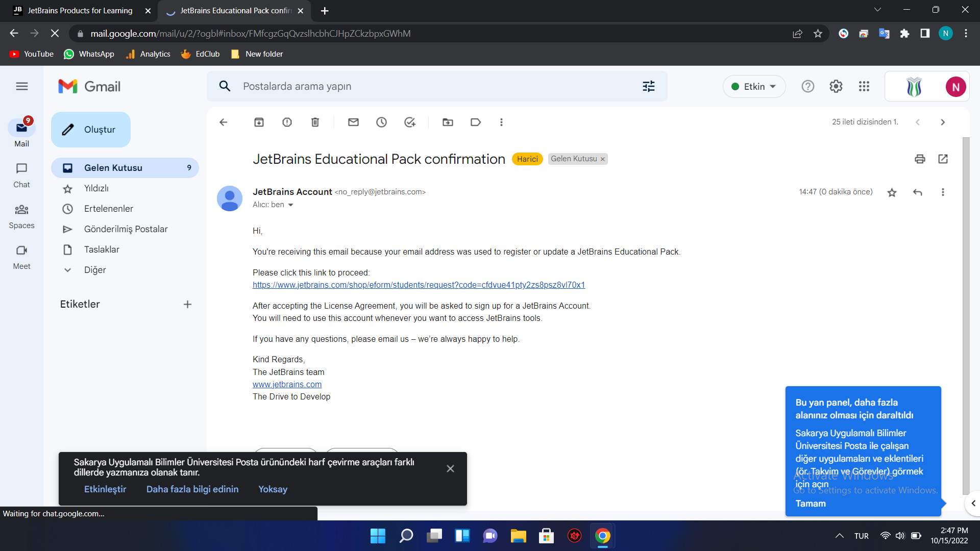Toggle the main menu hamburger icon

pos(21,86)
